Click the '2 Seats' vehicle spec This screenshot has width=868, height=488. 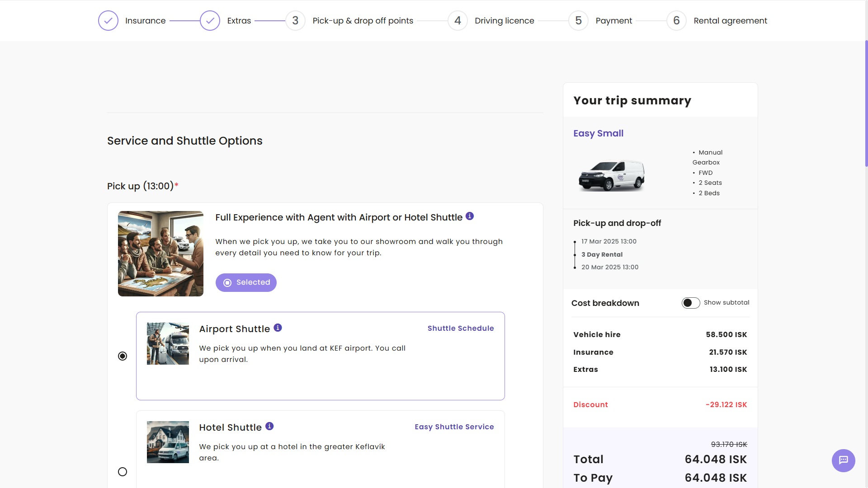tap(710, 183)
